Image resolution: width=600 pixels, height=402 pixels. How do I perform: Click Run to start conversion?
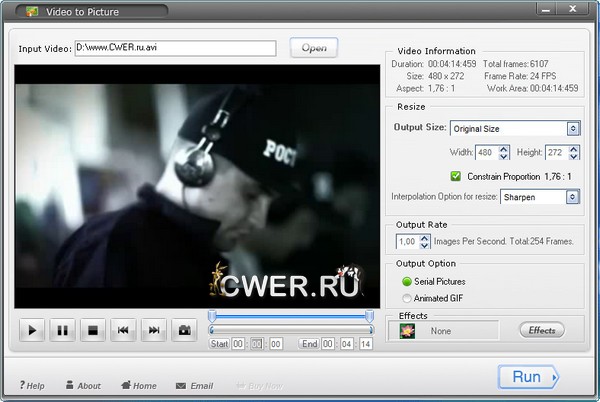(528, 377)
